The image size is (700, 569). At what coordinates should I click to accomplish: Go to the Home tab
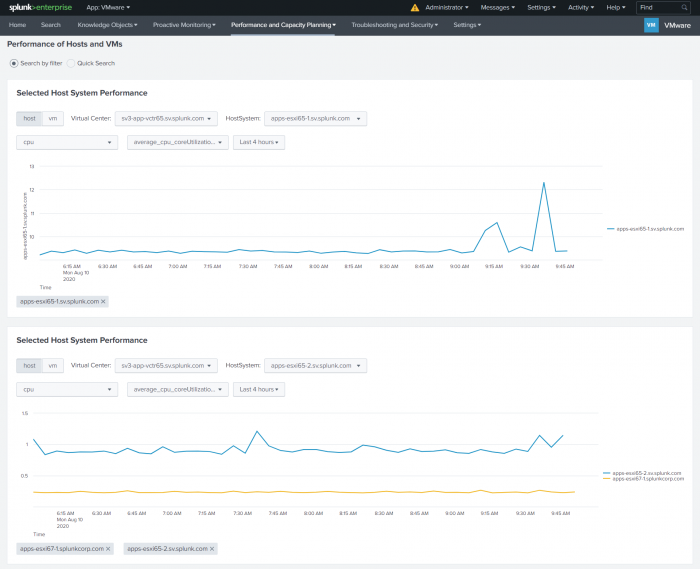coord(17,25)
